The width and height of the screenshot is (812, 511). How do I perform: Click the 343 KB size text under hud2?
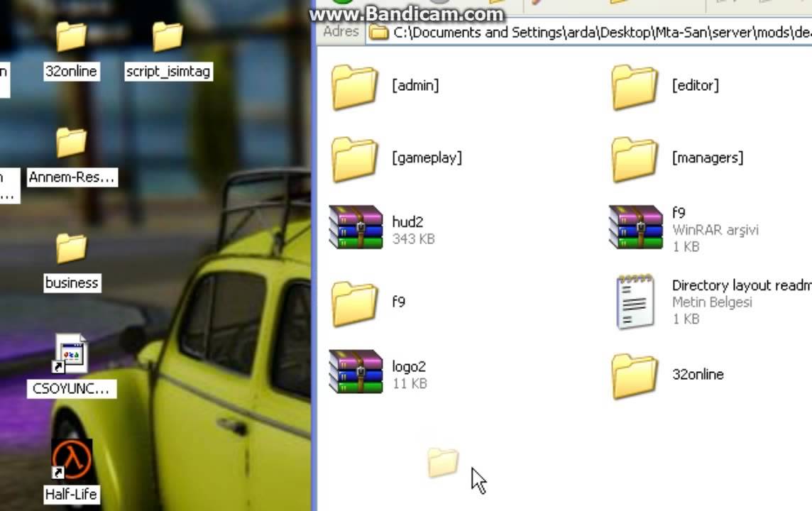(413, 239)
